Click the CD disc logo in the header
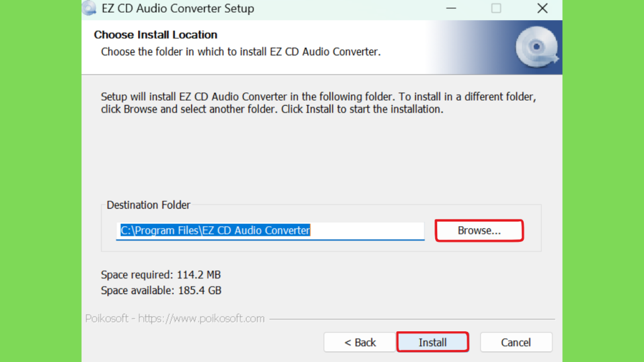Image resolution: width=644 pixels, height=362 pixels. (536, 47)
